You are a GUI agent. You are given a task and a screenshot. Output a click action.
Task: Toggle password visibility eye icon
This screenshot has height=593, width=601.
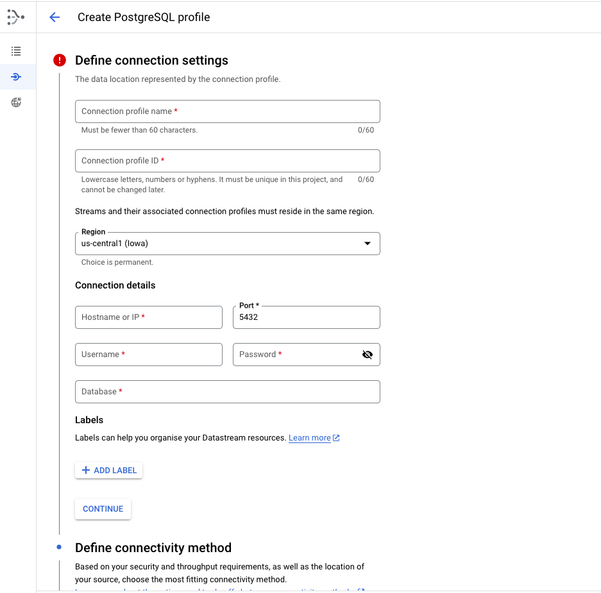pos(367,355)
